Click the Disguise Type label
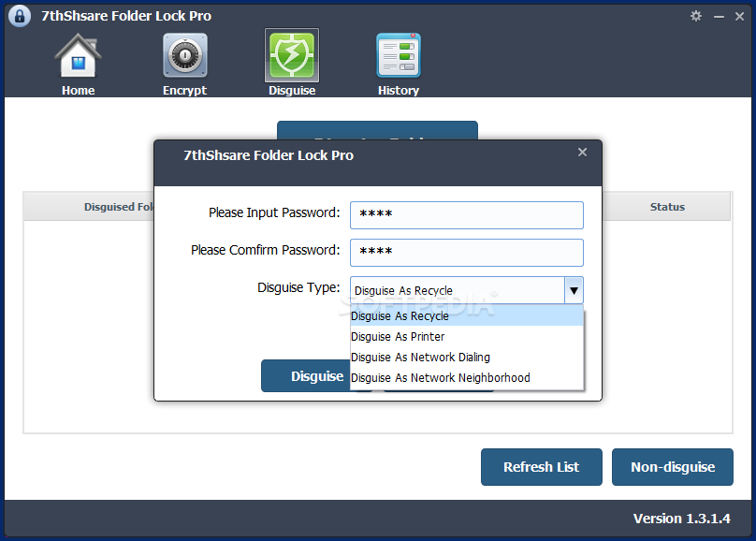The image size is (756, 541). [298, 288]
